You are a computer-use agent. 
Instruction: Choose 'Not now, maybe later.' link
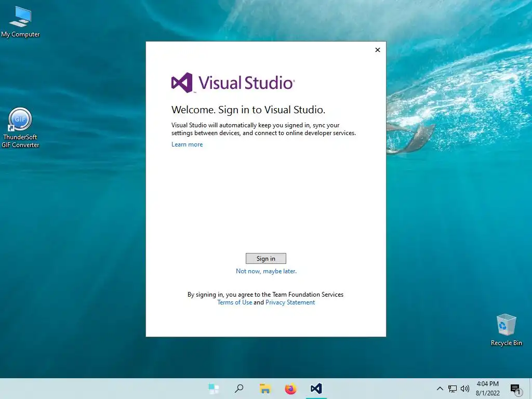pos(266,271)
